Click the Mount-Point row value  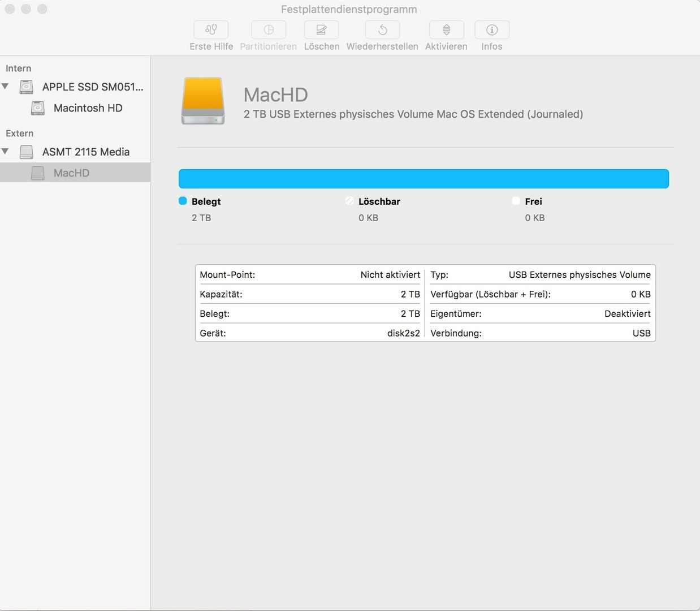click(x=390, y=275)
